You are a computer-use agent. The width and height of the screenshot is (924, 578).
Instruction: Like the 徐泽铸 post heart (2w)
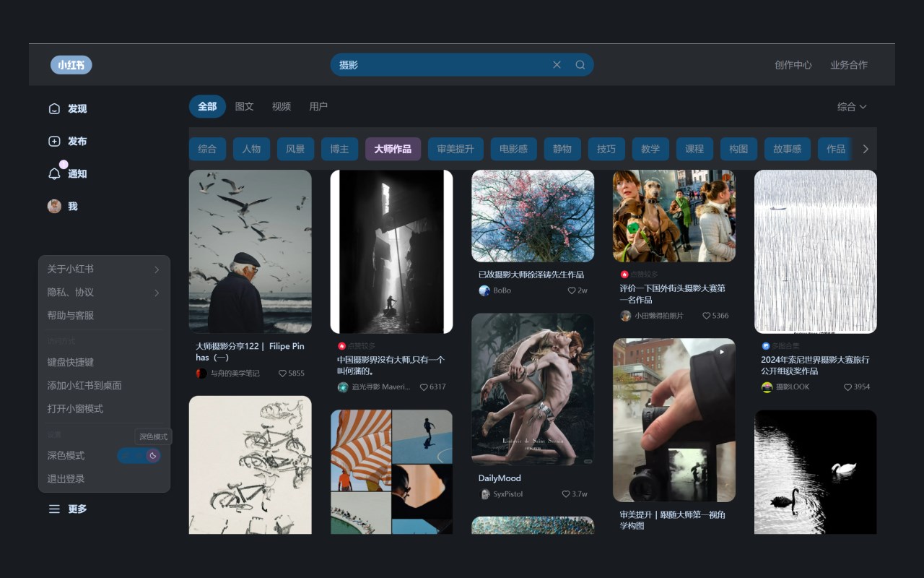[572, 290]
